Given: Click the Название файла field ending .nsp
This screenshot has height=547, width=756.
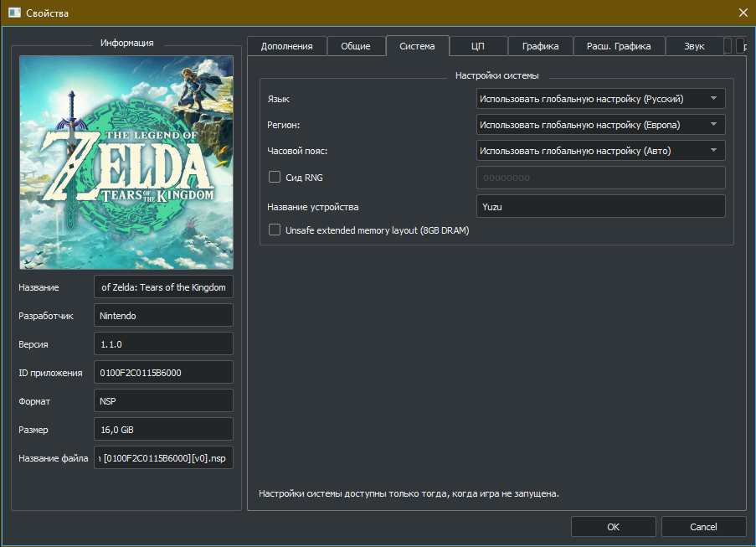Looking at the screenshot, I should pyautogui.click(x=163, y=457).
